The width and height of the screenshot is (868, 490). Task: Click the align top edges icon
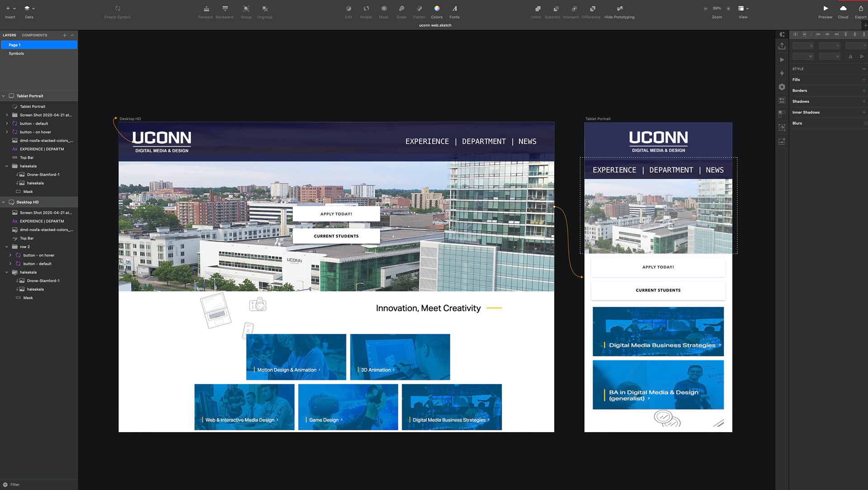(x=845, y=34)
